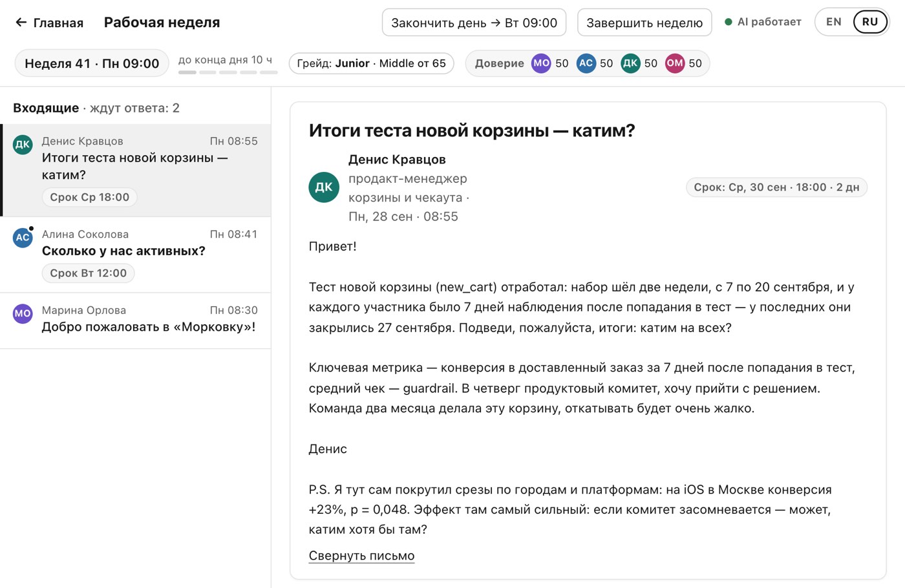Click МО avatar in inbox list

coord(23,313)
